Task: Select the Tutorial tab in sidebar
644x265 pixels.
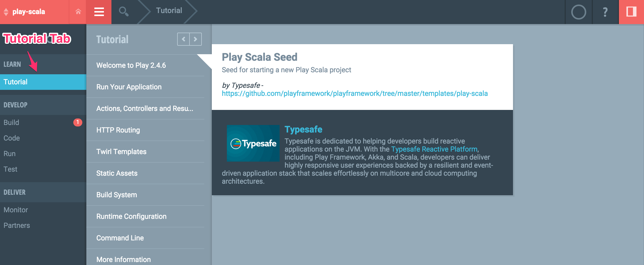Action: (x=43, y=82)
